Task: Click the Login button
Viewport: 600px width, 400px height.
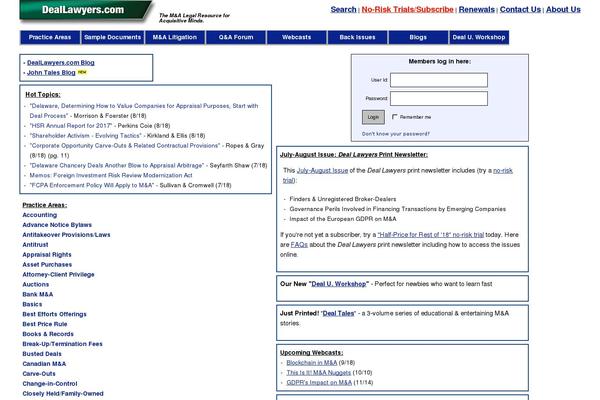Action: 373,117
